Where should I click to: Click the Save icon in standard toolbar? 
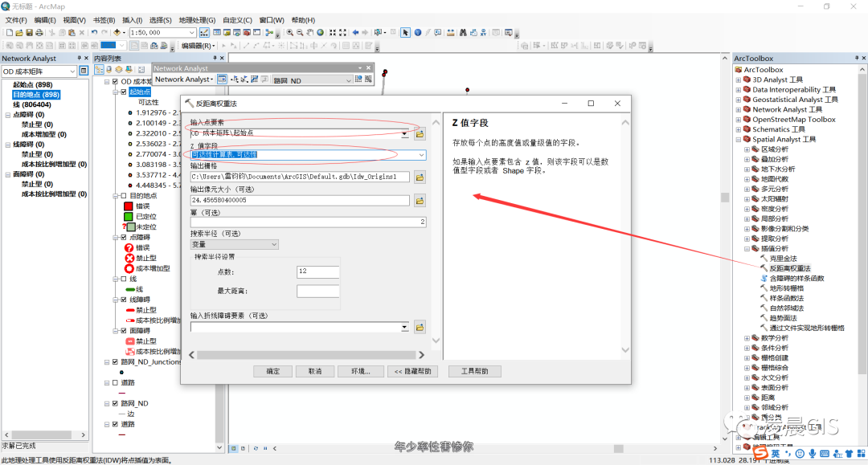[x=30, y=33]
